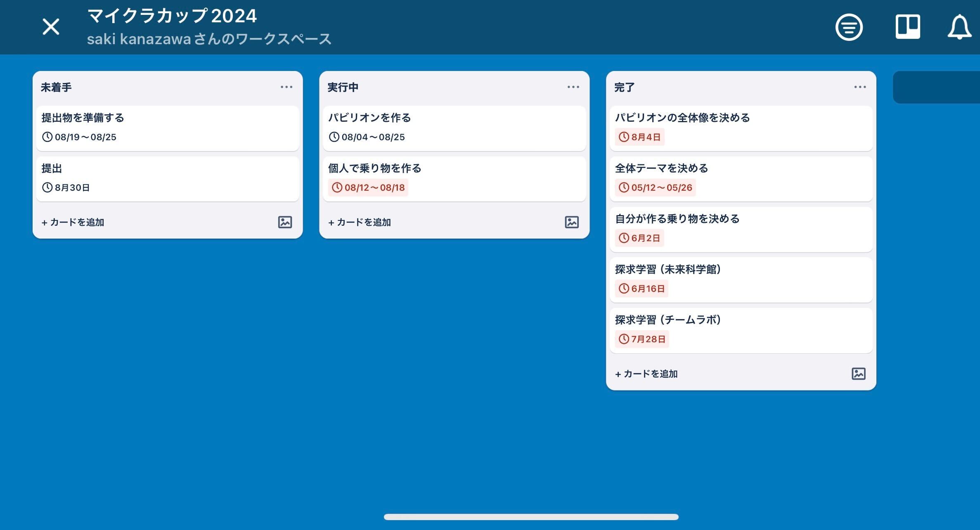
Task: Click the board title マイクラカップ2024
Action: click(172, 16)
